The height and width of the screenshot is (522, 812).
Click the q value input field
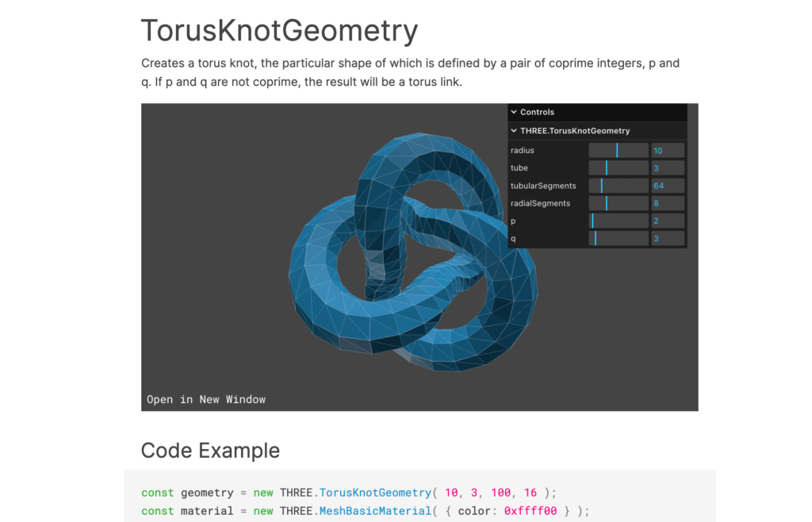(x=667, y=238)
